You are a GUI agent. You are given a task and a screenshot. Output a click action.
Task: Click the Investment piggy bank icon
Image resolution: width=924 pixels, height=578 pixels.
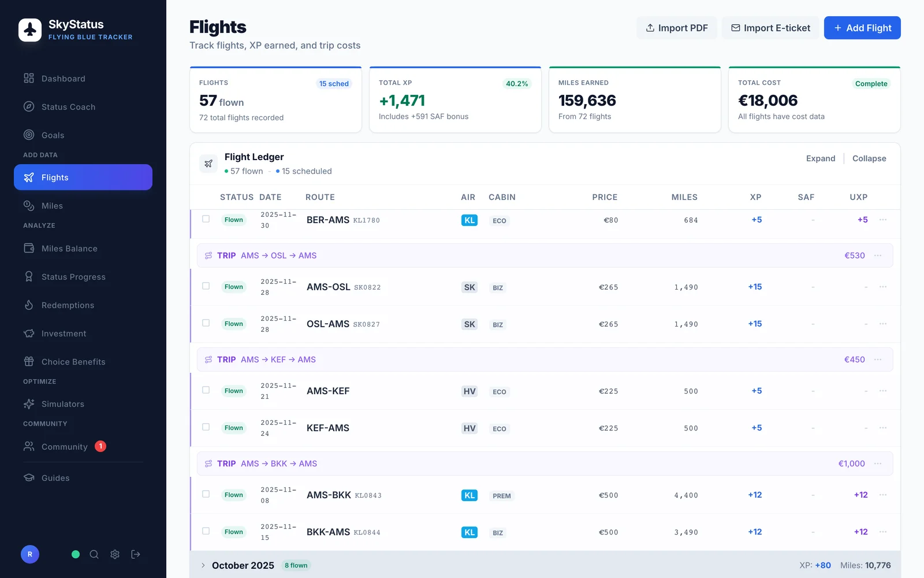coord(29,334)
